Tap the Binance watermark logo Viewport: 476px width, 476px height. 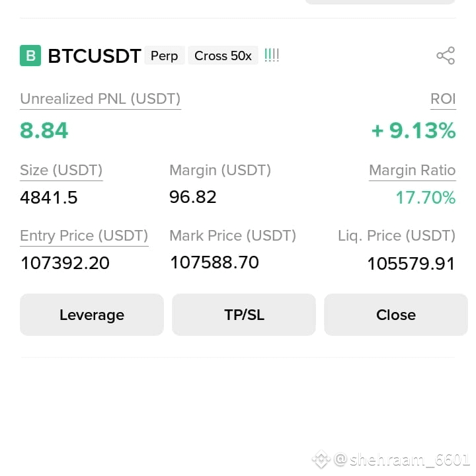tap(321, 459)
